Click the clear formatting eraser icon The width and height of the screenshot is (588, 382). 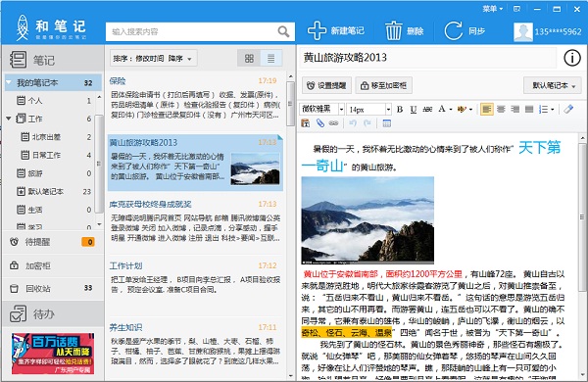568,109
